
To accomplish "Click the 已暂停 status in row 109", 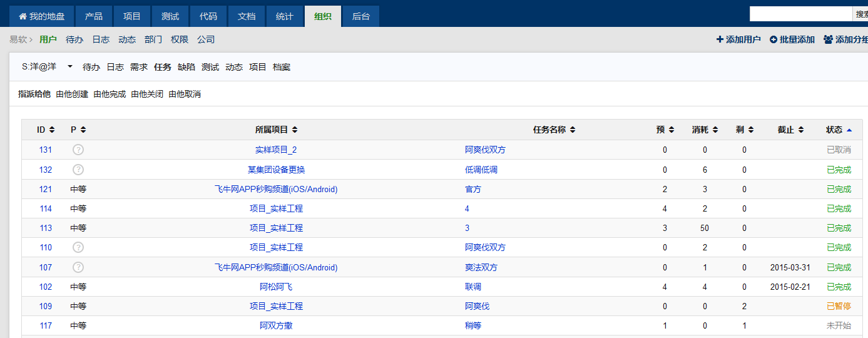I will [839, 306].
